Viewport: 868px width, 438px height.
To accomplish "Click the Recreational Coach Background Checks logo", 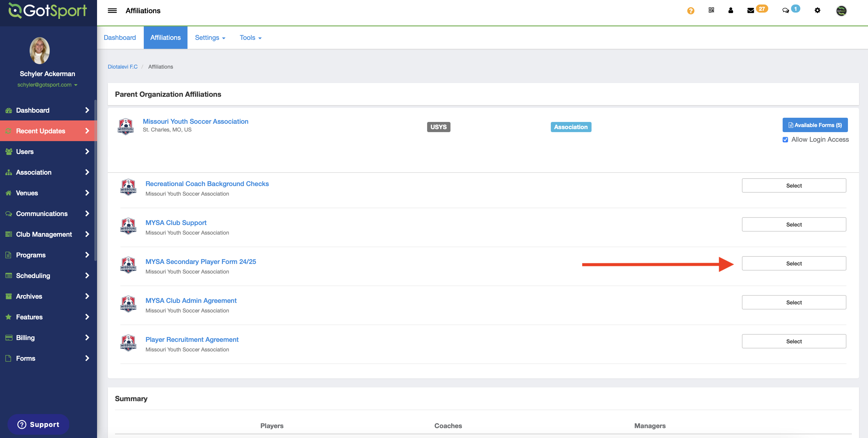I will pyautogui.click(x=128, y=187).
